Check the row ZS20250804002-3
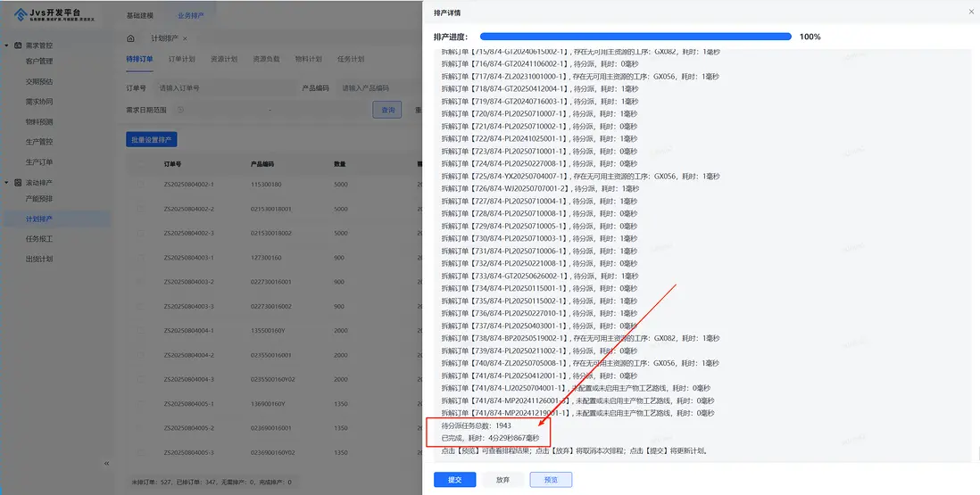Screen dimensions: 980x495 140,233
